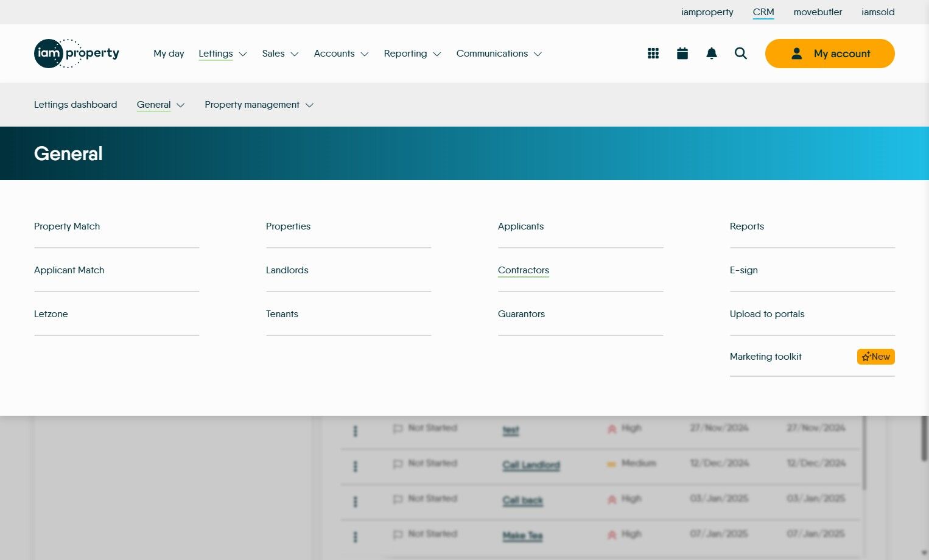
Task: Open Upload to portals
Action: [767, 314]
